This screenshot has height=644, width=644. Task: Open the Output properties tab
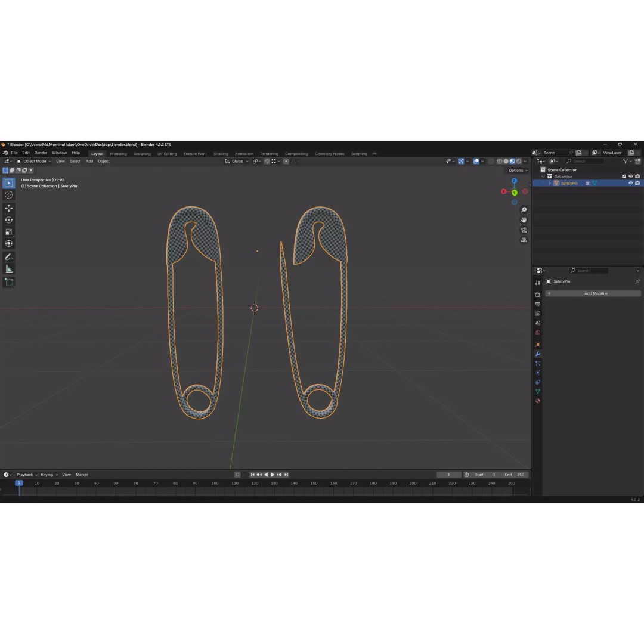point(538,304)
